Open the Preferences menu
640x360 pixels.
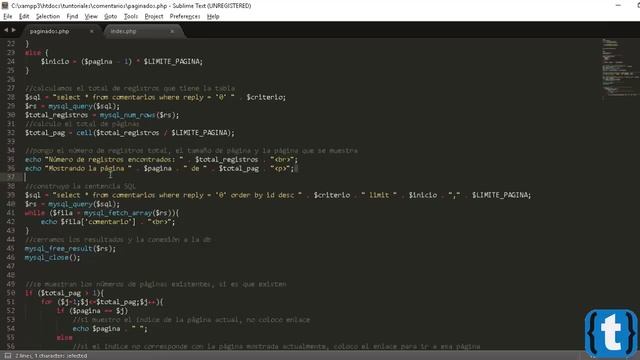click(x=185, y=16)
